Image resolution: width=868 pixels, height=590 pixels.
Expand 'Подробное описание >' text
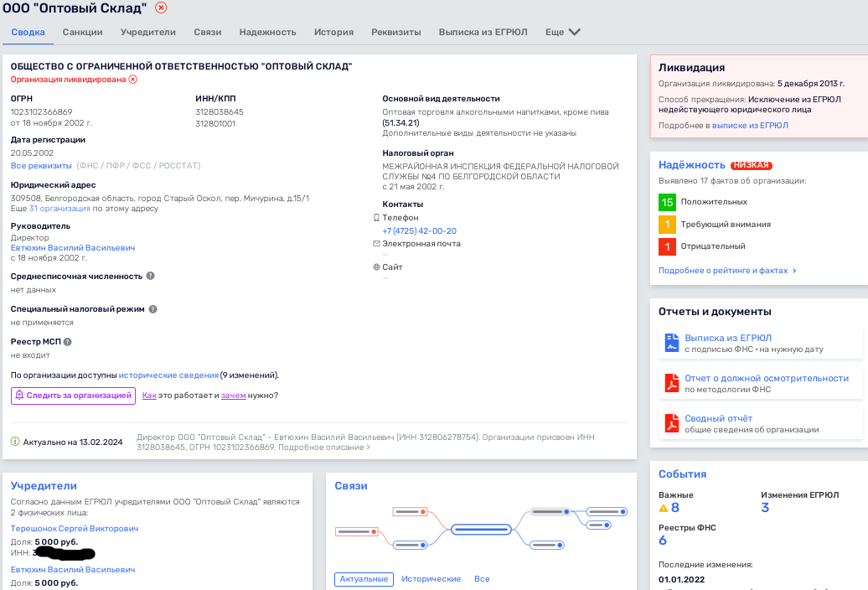click(324, 448)
